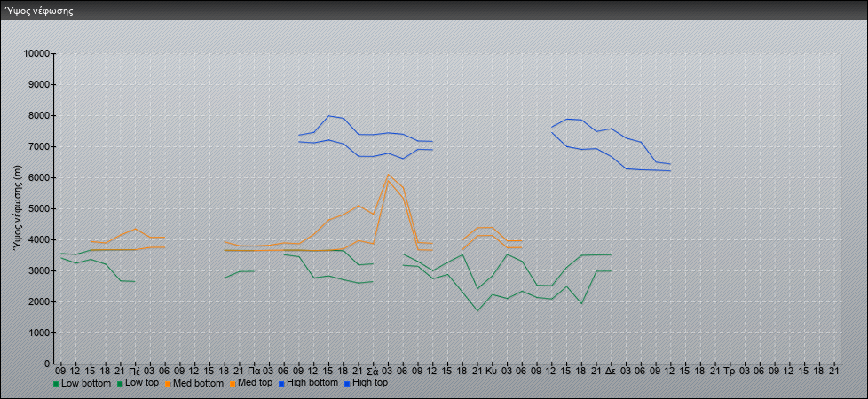
Task: Click the 'Ύψος νέφωσης (m)' vertical axis title
Action: coord(17,208)
